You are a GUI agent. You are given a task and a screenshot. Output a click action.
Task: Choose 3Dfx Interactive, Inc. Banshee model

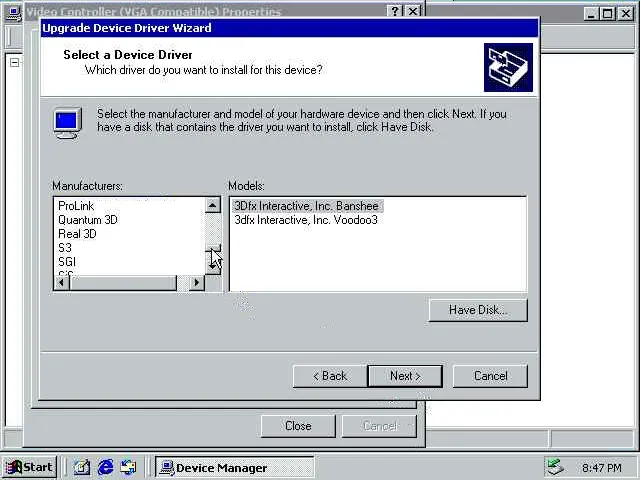point(307,206)
